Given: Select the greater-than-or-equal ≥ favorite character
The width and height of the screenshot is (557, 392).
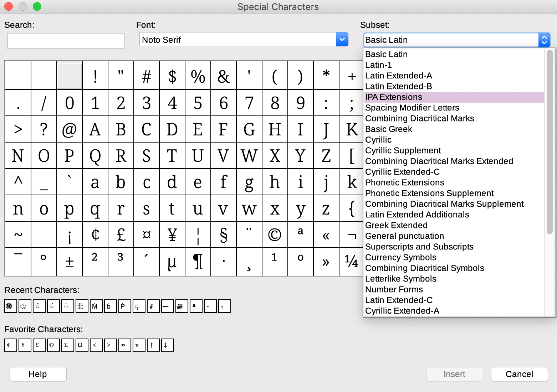Looking at the screenshot, I should pos(111,345).
